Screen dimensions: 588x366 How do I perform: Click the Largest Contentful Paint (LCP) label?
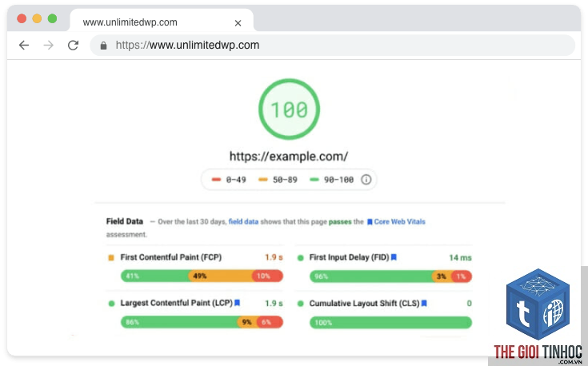(x=177, y=303)
